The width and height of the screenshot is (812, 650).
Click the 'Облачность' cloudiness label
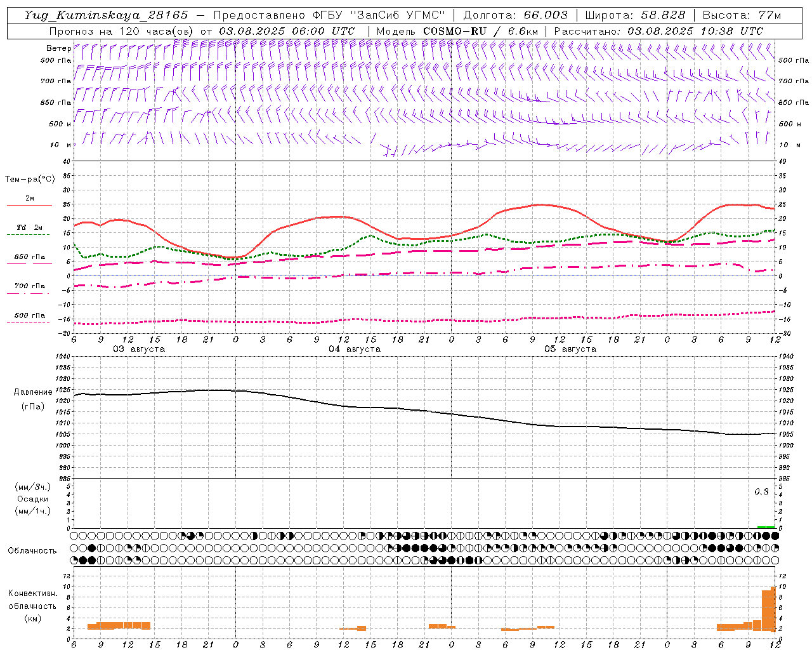[32, 550]
